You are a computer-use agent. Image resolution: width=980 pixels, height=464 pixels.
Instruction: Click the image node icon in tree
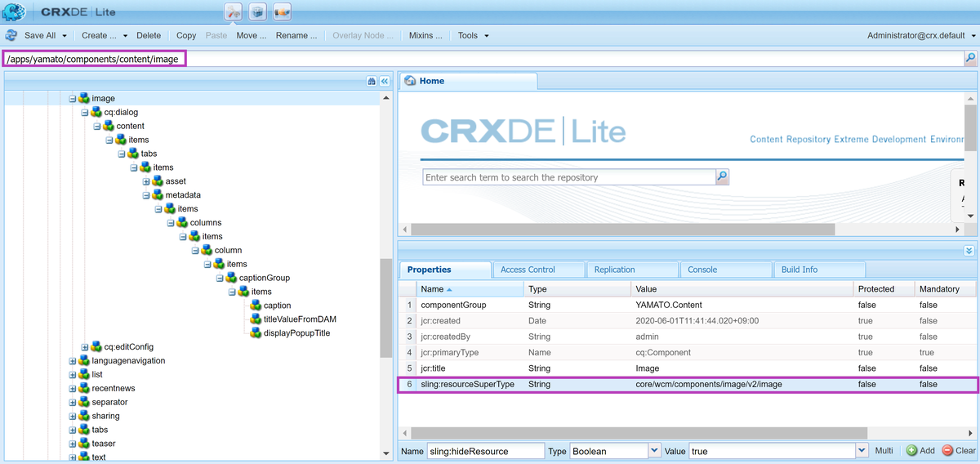(x=84, y=98)
